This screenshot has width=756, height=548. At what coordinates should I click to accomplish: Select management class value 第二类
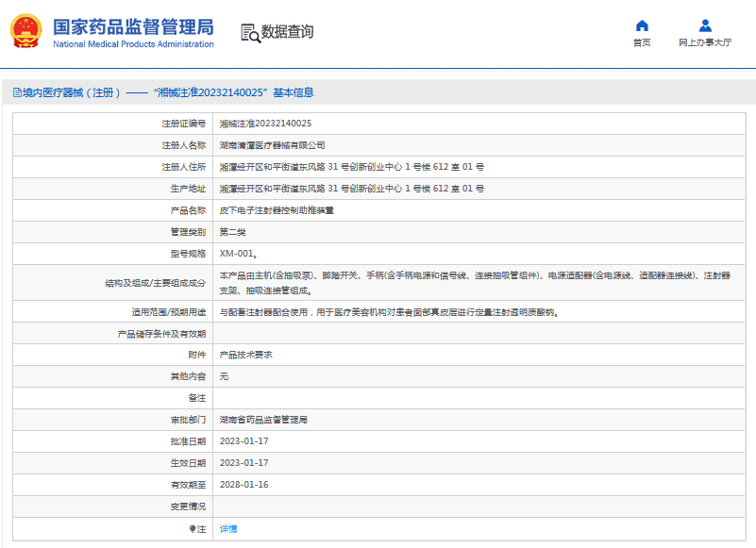click(232, 232)
